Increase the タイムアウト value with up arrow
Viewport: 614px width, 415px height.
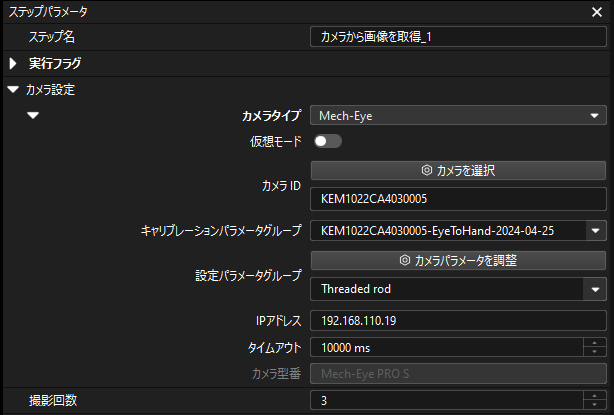pyautogui.click(x=595, y=343)
